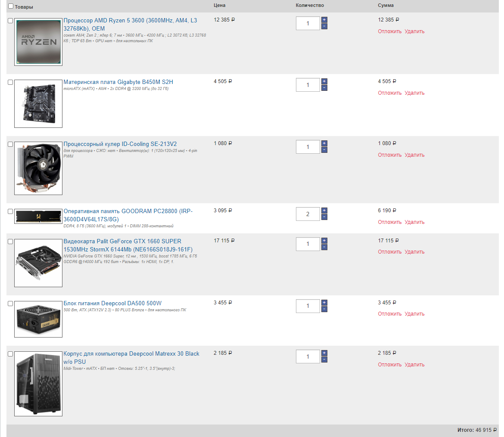Click the quantity field for AMD Ryzen processor
Screen dimensions: 504x437
pyautogui.click(x=308, y=23)
